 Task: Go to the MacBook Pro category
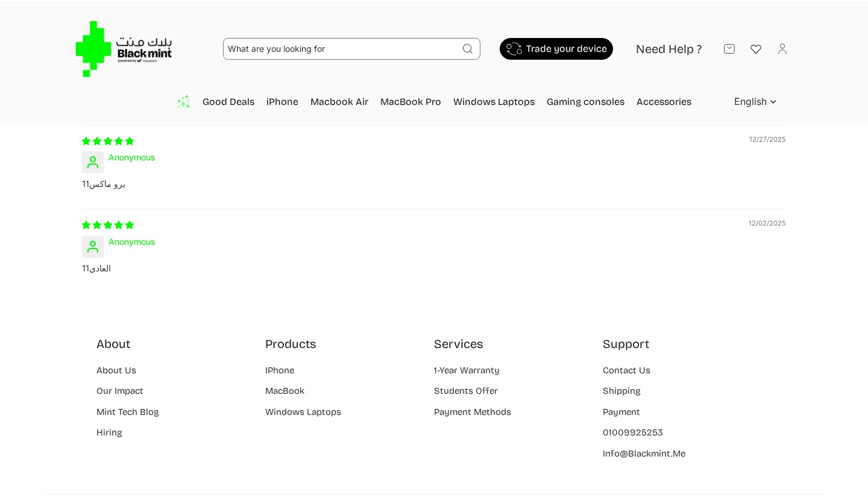410,102
